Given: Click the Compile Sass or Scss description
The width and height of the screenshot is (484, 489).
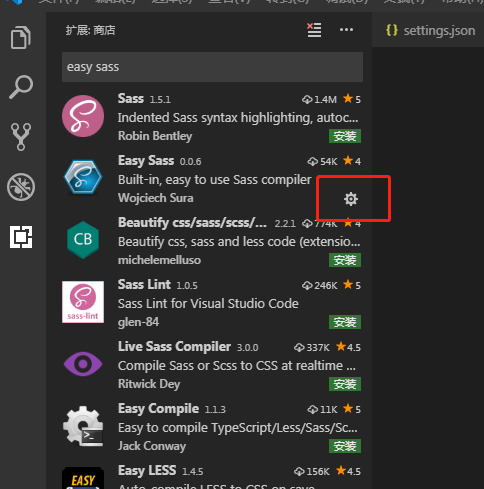Looking at the screenshot, I should pos(237,366).
